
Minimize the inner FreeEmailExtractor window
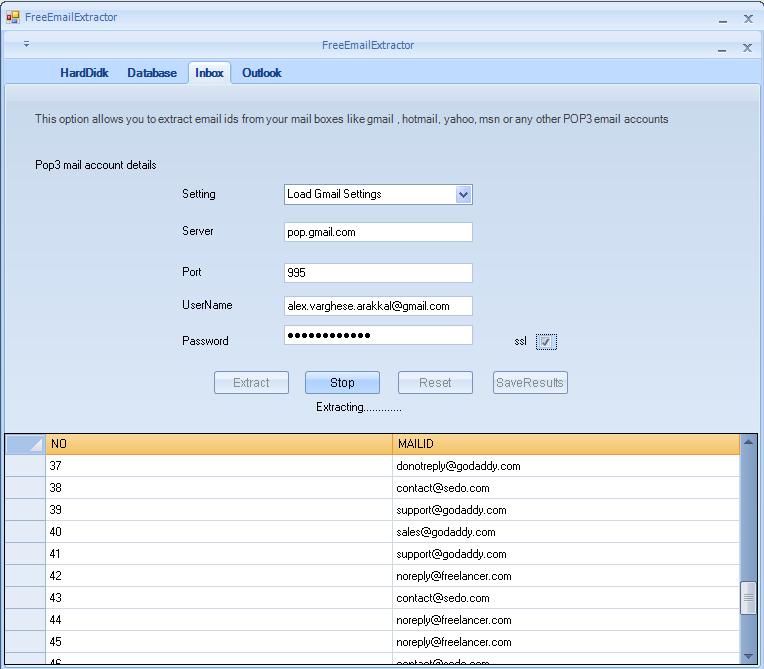(722, 48)
